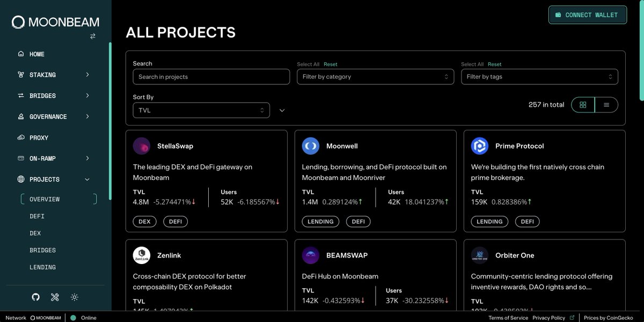644x322 pixels.
Task: Open the GitHub icon link
Action: point(35,297)
